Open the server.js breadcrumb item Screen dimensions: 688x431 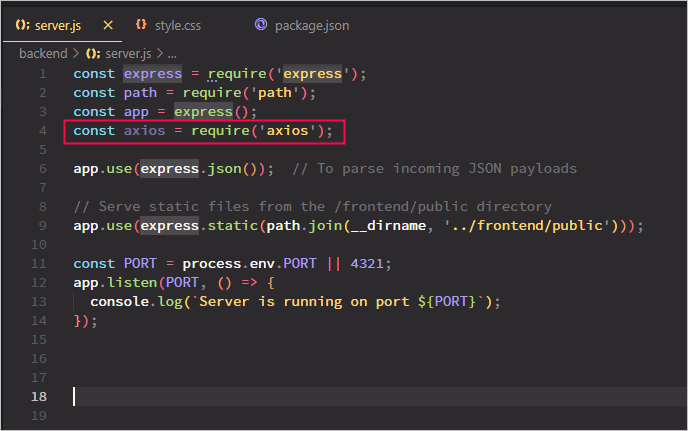[x=128, y=54]
